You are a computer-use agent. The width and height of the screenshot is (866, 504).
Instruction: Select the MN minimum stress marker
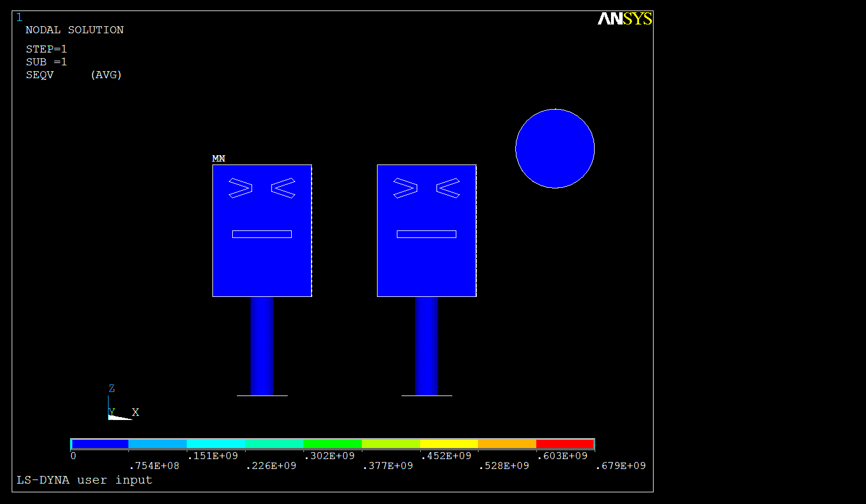pyautogui.click(x=218, y=158)
